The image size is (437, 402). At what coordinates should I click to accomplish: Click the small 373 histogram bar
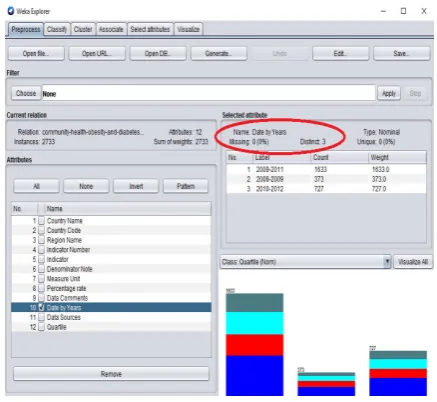click(x=326, y=384)
